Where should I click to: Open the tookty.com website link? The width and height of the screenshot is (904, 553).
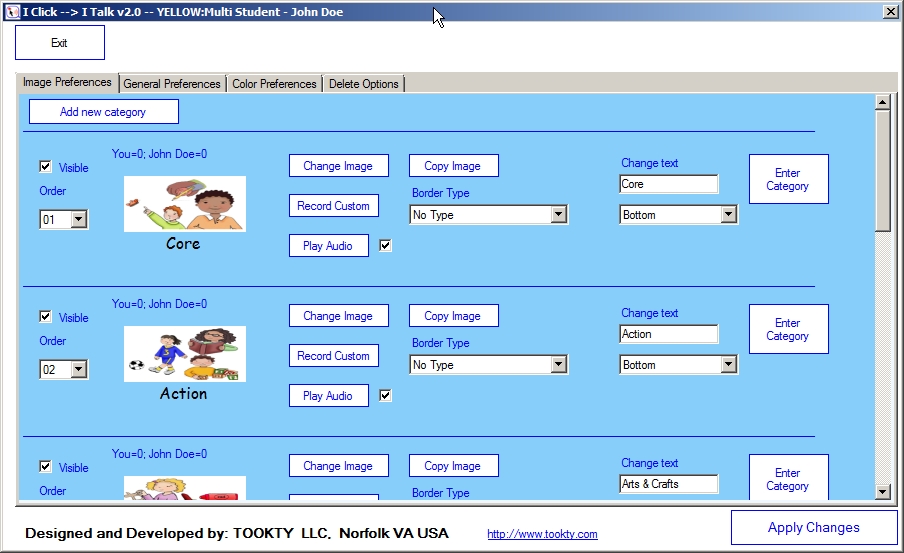[x=542, y=534]
